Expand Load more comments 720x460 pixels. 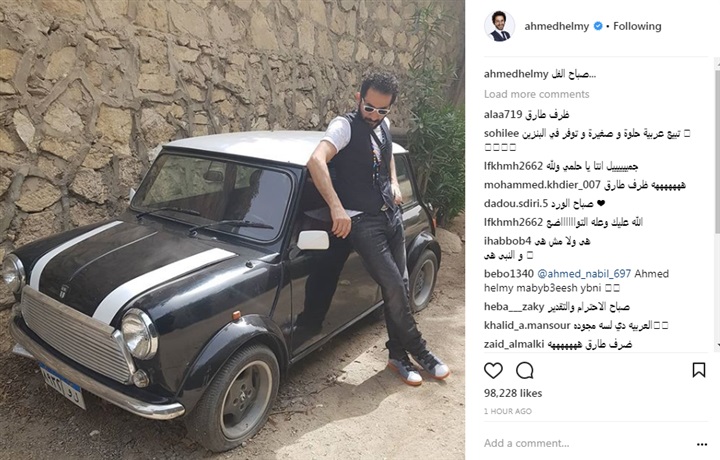(x=536, y=94)
